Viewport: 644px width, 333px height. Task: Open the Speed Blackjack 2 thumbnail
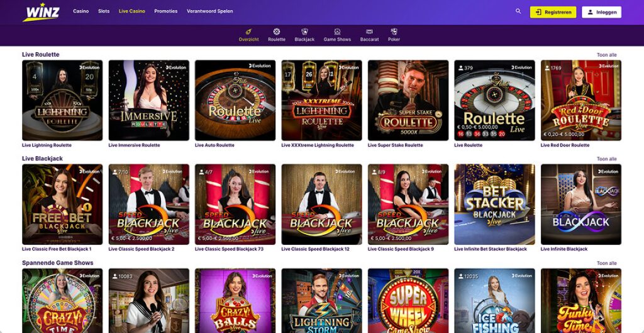(148, 205)
